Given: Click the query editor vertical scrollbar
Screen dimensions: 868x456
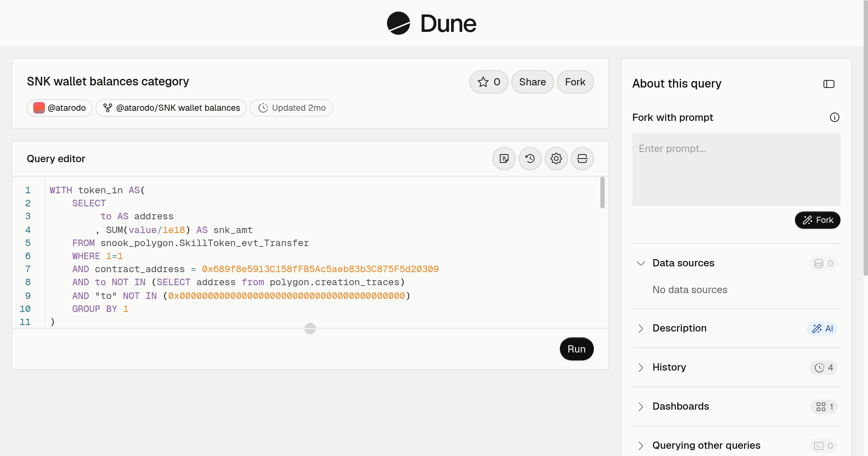Looking at the screenshot, I should (602, 193).
